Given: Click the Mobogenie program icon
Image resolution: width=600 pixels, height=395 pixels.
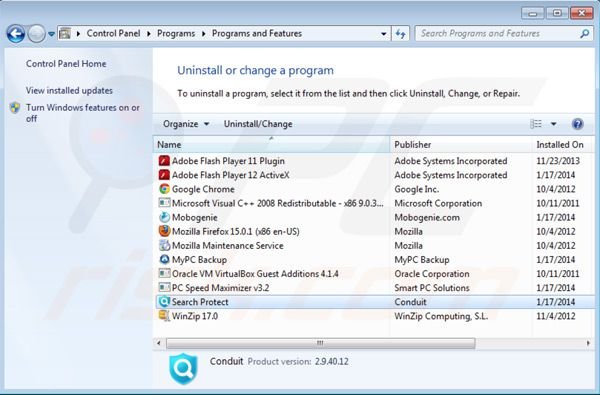Looking at the screenshot, I should click(164, 217).
